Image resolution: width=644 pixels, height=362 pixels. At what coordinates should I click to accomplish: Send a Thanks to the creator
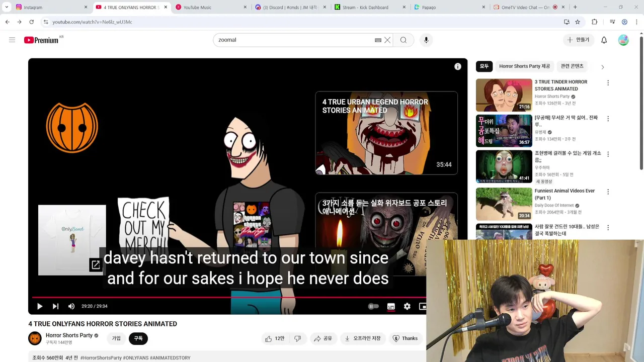coord(405,339)
